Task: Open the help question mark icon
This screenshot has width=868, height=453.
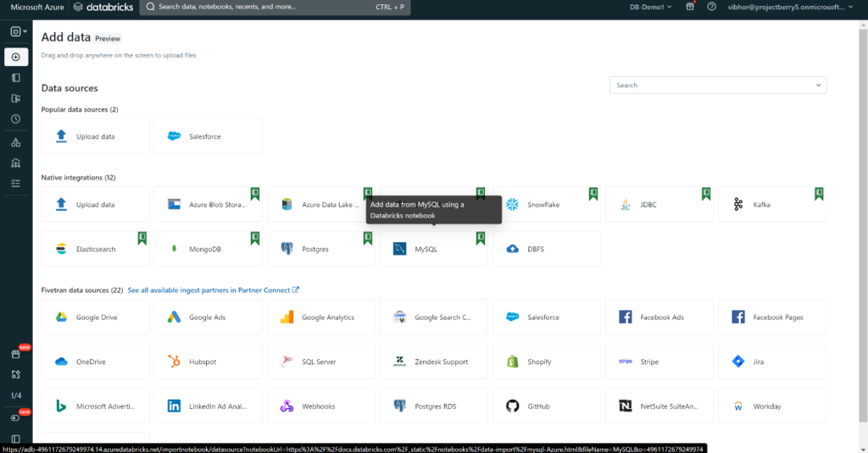Action: [711, 7]
